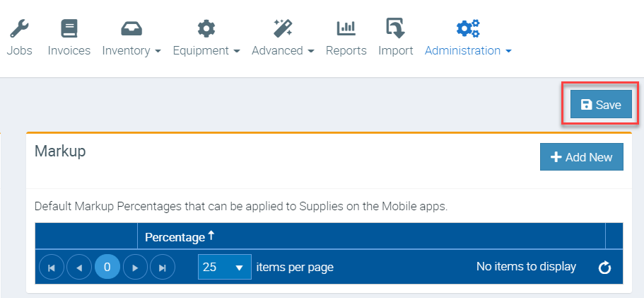Click the Advanced magic wand icon

tap(283, 28)
